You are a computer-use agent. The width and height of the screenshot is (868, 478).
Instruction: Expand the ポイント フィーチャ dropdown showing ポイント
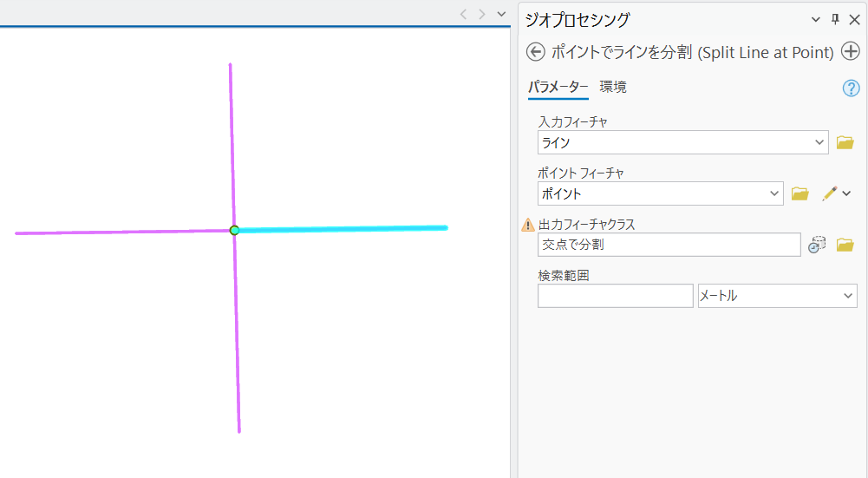pos(775,193)
